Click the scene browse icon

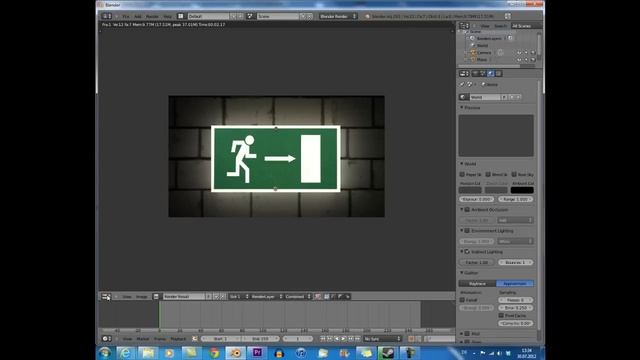pos(250,16)
